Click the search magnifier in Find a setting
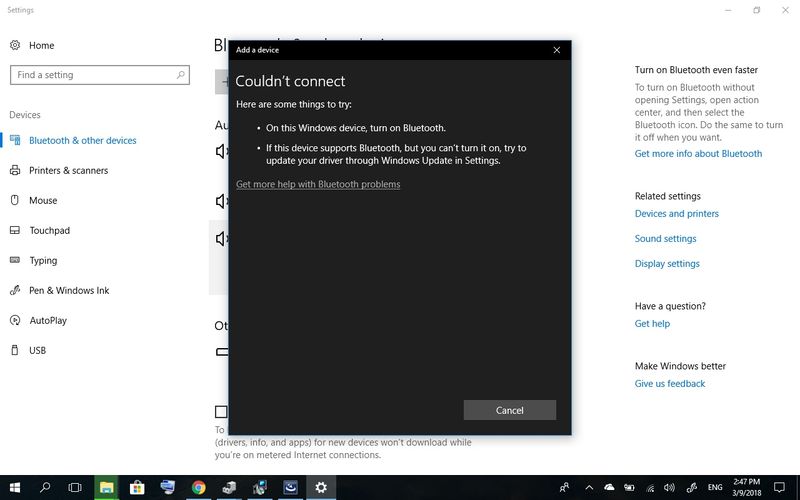 point(181,75)
